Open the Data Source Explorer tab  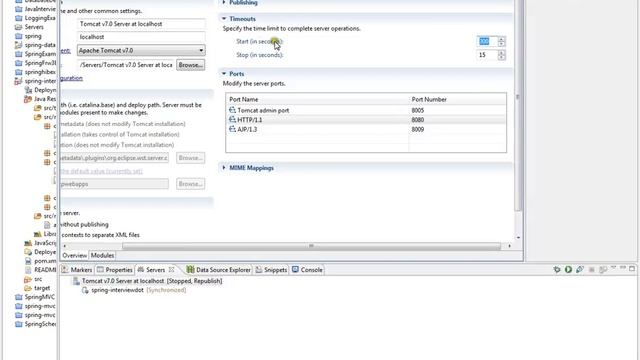219,270
